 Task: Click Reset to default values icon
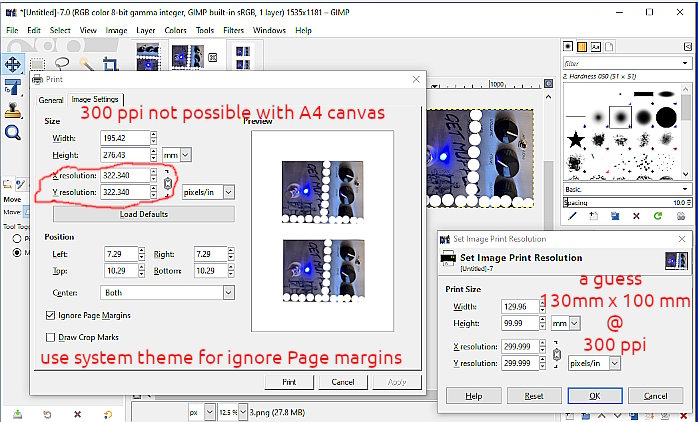pyautogui.click(x=107, y=414)
